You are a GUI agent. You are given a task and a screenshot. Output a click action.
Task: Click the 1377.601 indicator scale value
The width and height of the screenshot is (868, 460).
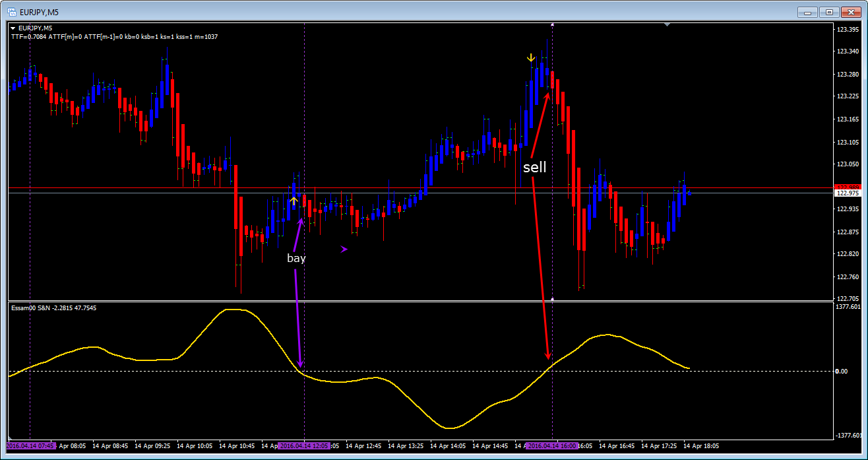pyautogui.click(x=848, y=307)
